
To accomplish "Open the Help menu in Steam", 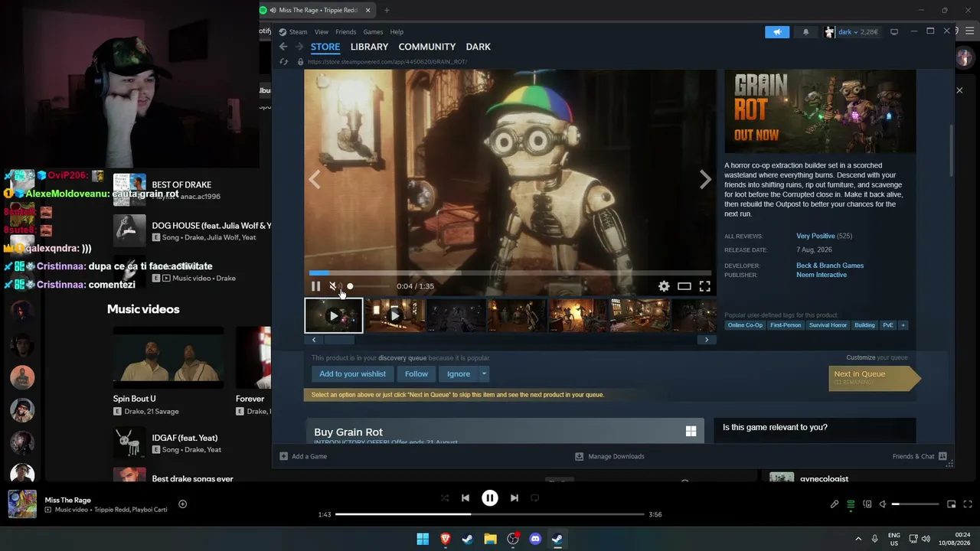I will (397, 32).
